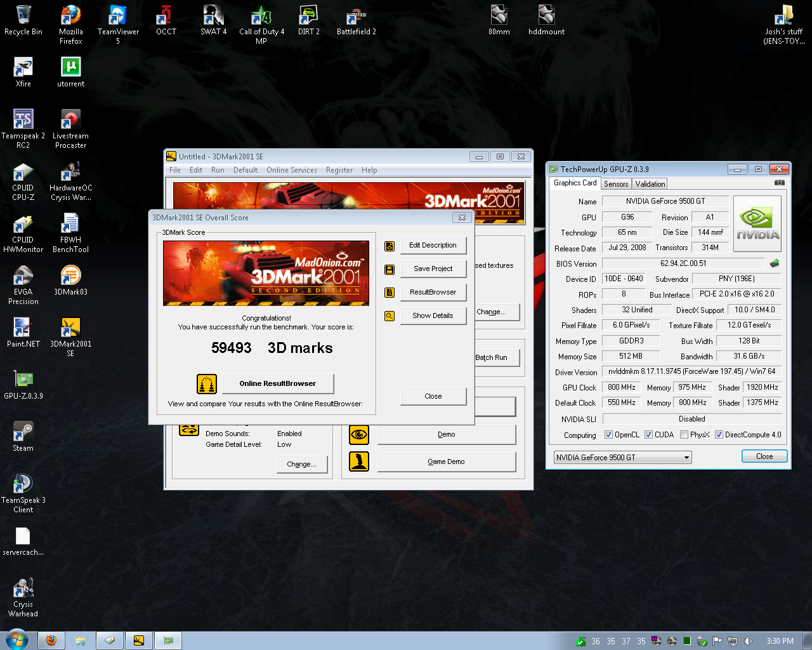Select the DIRT 2 desktop icon
The height and width of the screenshot is (650, 812).
tap(308, 20)
